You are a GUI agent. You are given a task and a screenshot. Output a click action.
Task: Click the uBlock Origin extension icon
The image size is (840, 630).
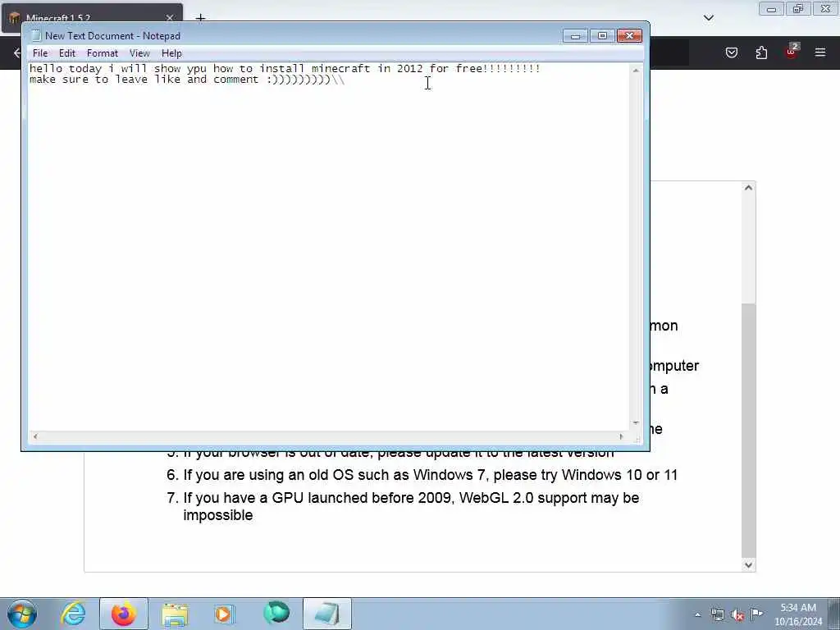[x=792, y=52]
